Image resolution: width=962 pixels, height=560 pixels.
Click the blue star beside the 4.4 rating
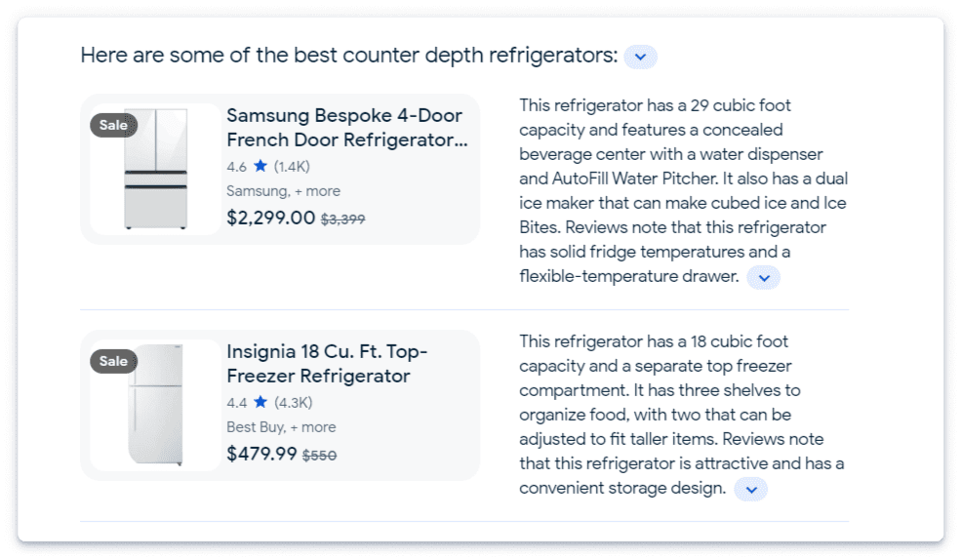point(261,402)
